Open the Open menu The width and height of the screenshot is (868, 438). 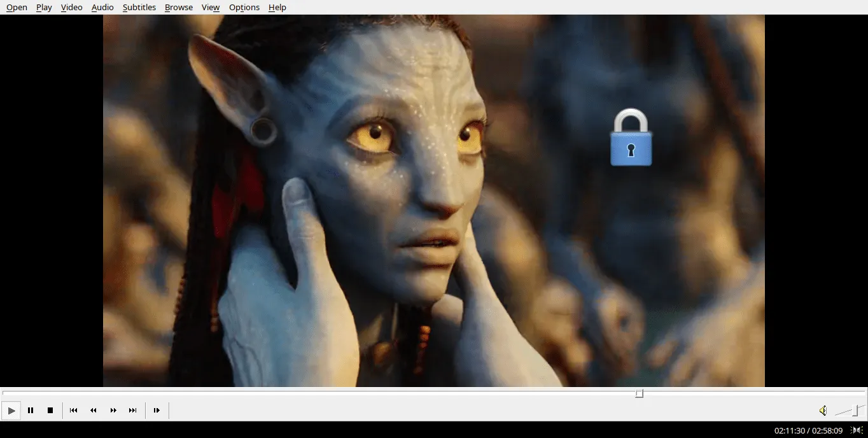click(17, 8)
